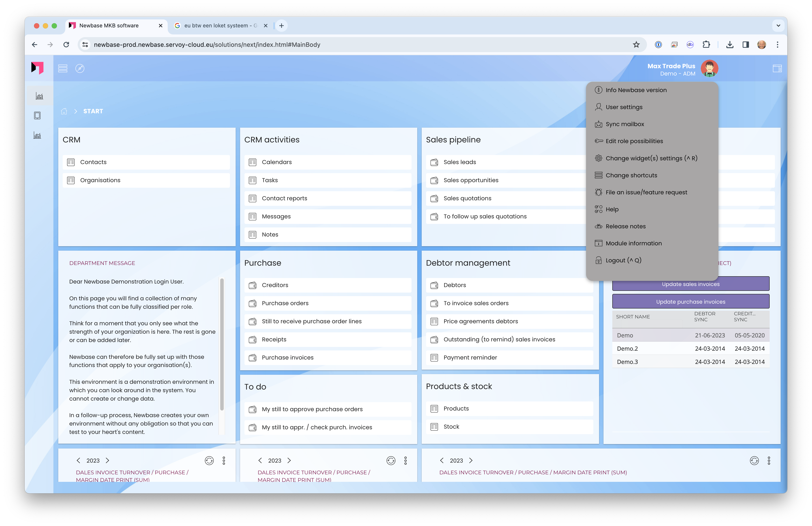Click the department message scrollbar
The image size is (812, 526).
coord(222,344)
